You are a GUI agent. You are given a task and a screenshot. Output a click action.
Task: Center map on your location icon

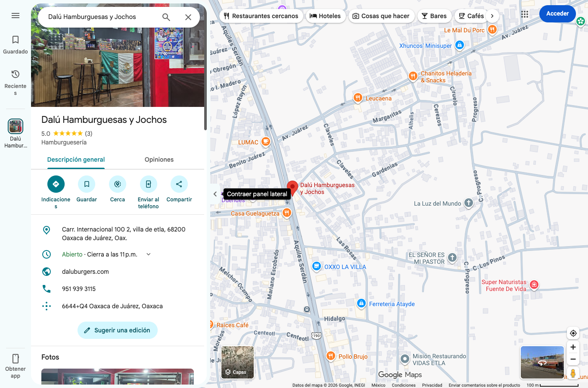tap(573, 333)
